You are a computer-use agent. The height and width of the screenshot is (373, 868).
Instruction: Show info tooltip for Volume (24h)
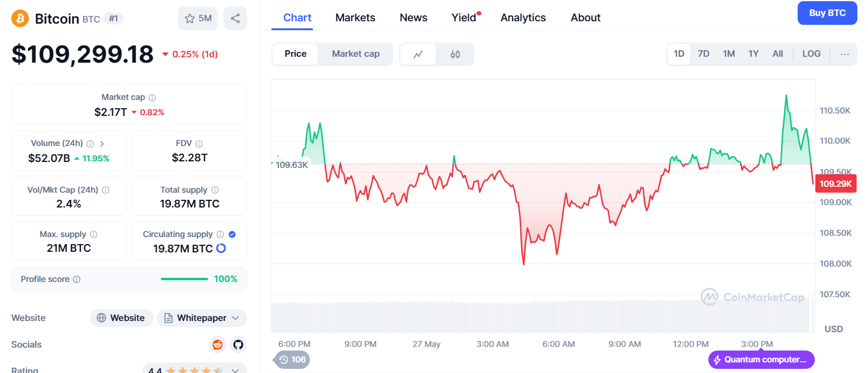point(90,144)
